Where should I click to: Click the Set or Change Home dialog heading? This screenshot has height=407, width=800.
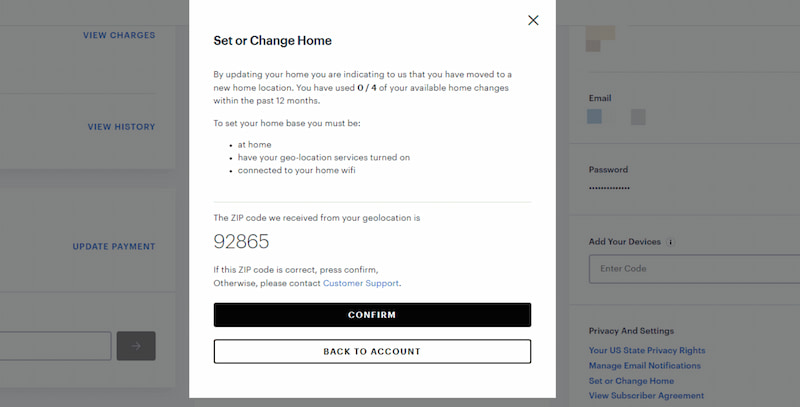click(x=272, y=41)
